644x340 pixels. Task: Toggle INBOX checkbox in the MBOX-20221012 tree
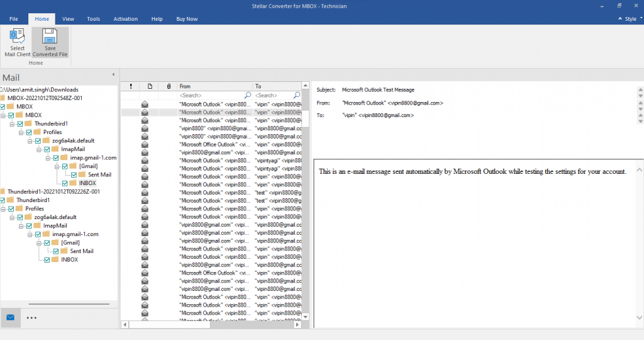(x=65, y=183)
